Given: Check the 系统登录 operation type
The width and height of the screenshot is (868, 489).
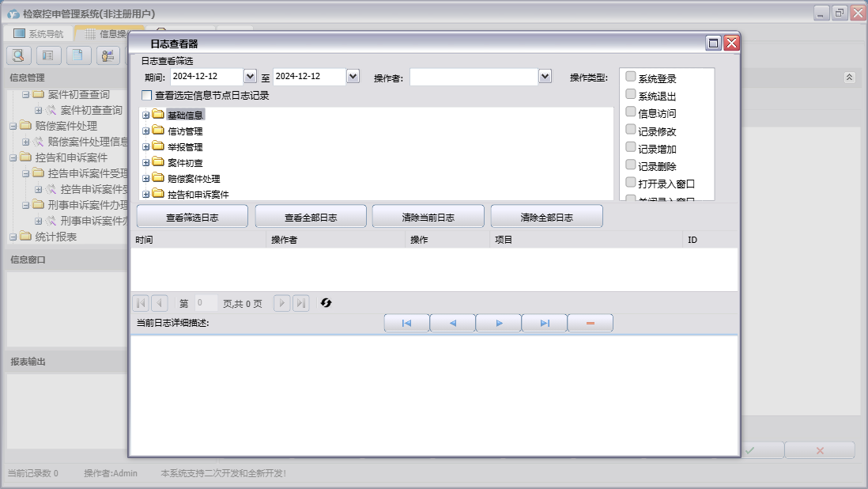Looking at the screenshot, I should pos(631,77).
